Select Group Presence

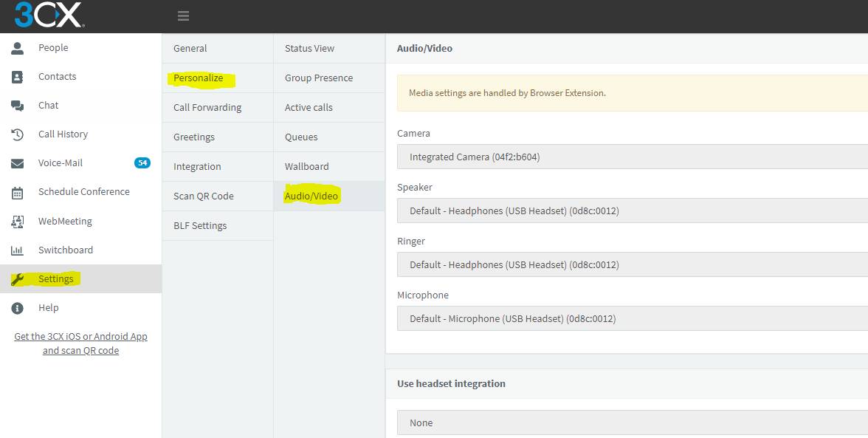point(329,78)
